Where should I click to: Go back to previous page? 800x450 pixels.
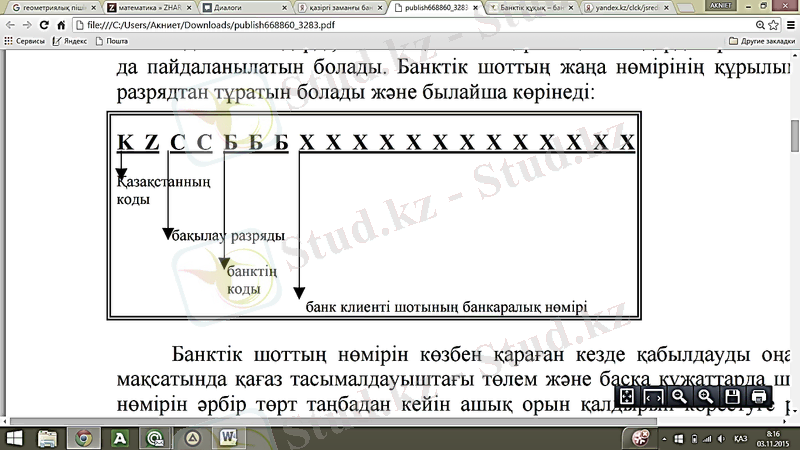tap(10, 24)
